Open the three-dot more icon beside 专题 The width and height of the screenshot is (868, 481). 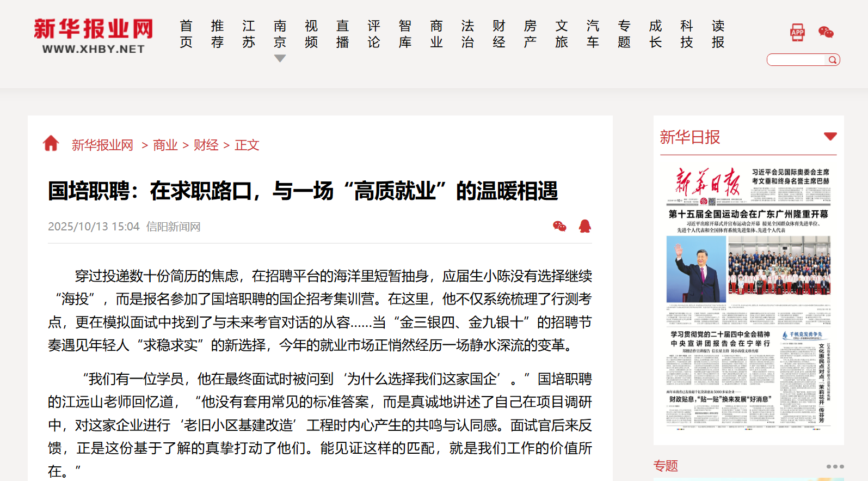(x=835, y=466)
